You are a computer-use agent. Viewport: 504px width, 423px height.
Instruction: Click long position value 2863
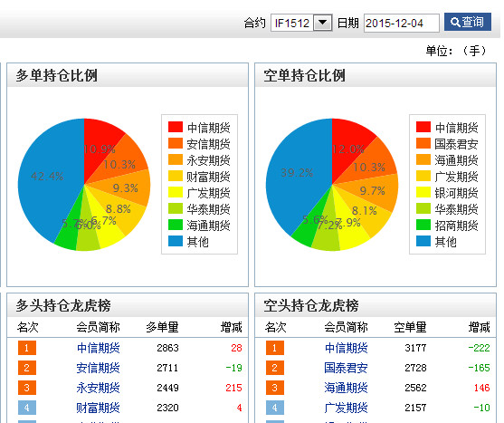point(167,348)
